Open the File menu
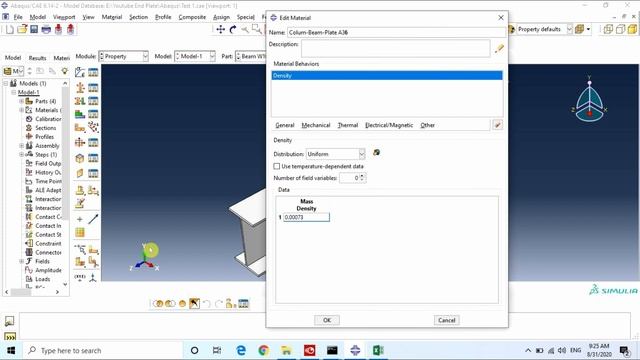This screenshot has width=640, height=360. point(18,17)
